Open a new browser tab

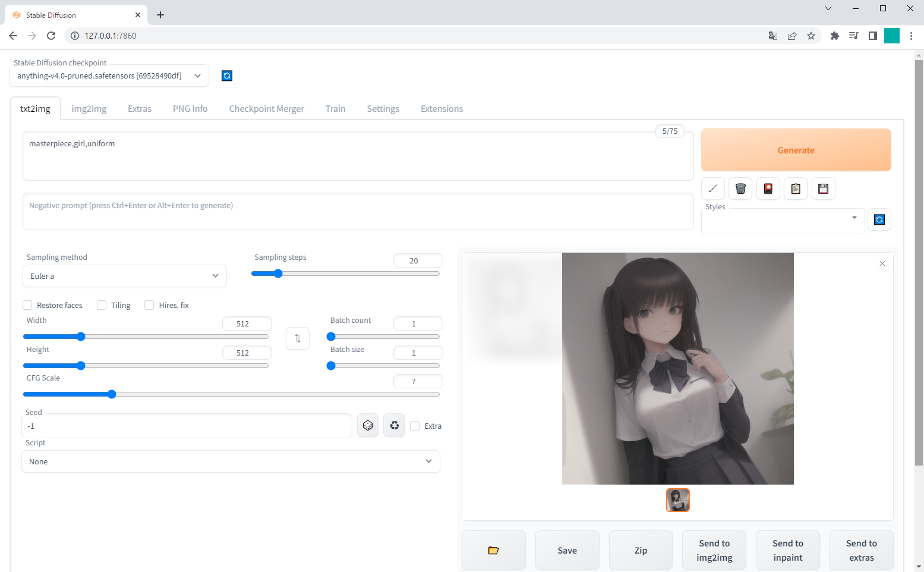(160, 15)
